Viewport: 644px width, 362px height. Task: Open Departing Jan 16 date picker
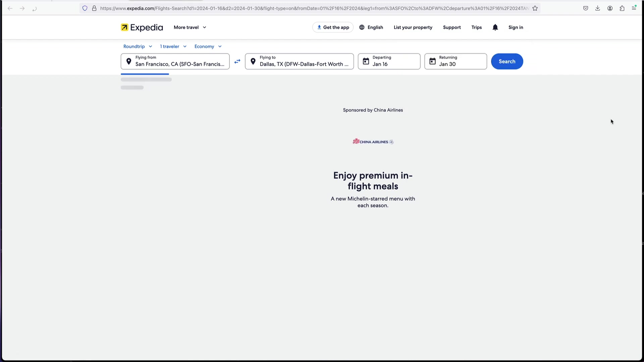(389, 61)
